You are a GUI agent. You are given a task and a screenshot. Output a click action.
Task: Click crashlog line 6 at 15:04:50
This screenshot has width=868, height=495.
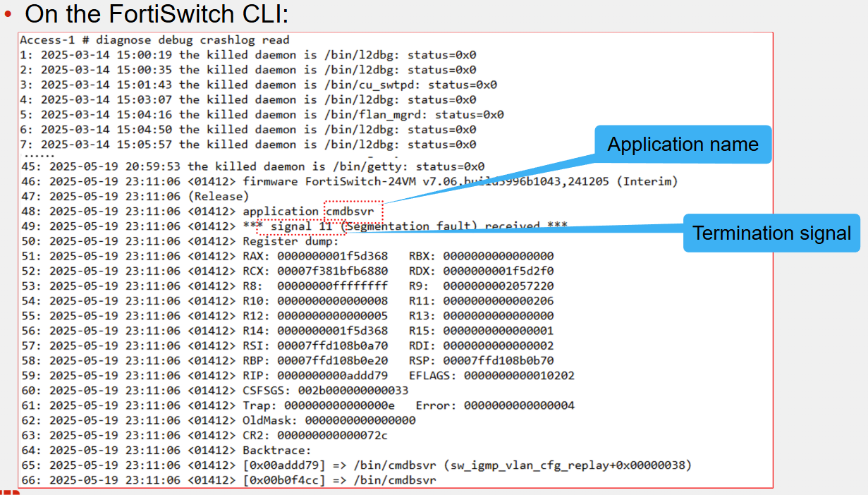pos(247,130)
